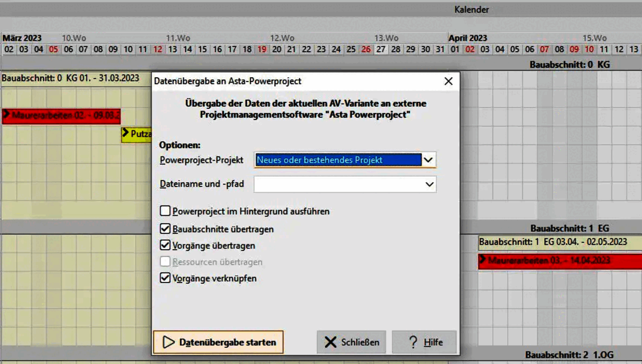Click the play icon on Datenübergabe starten
The height and width of the screenshot is (364, 642).
169,342
